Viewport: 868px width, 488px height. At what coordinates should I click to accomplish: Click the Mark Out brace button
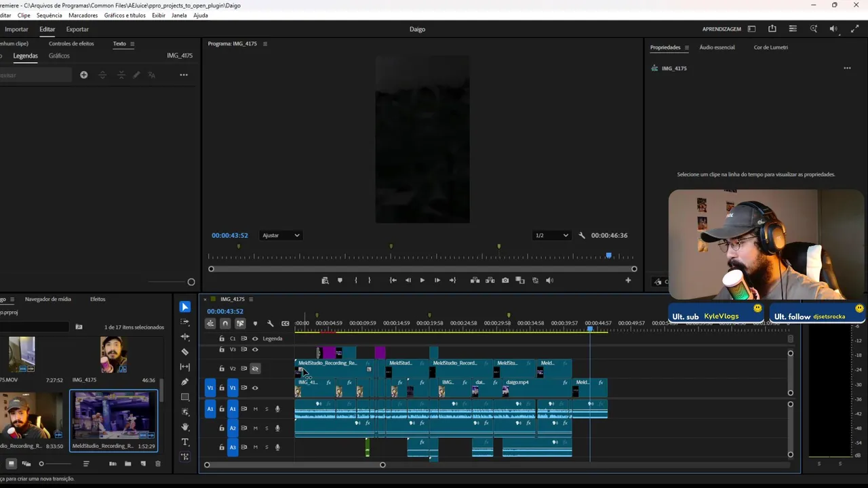369,280
